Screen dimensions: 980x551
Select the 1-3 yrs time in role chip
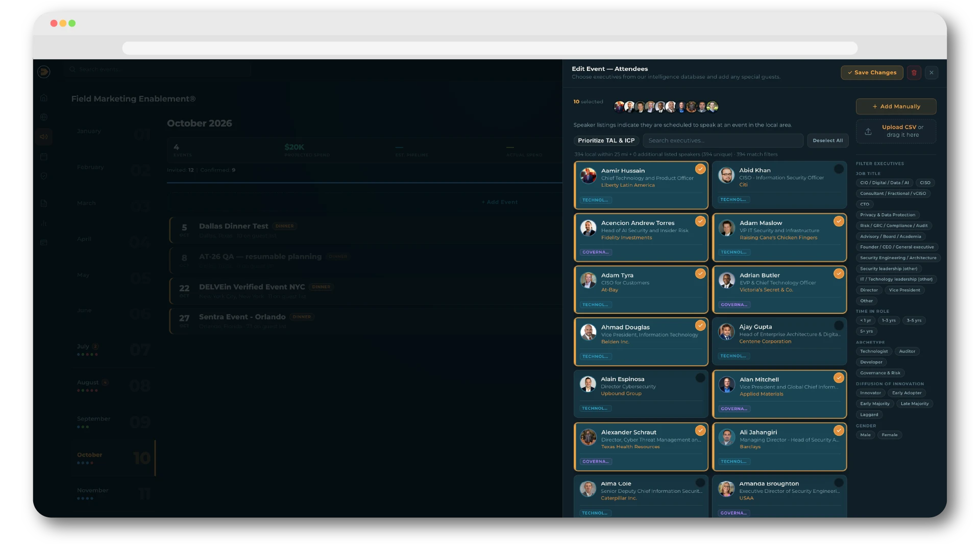tap(889, 320)
